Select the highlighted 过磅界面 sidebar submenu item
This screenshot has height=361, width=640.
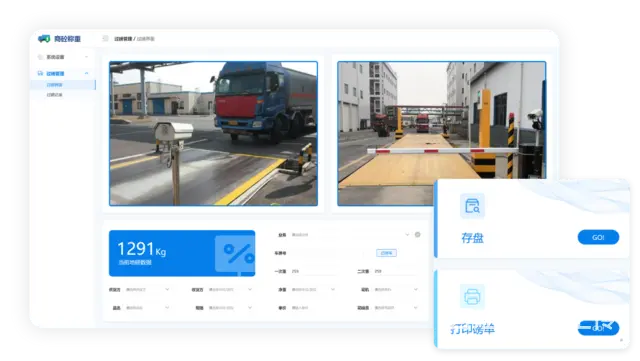pyautogui.click(x=63, y=85)
